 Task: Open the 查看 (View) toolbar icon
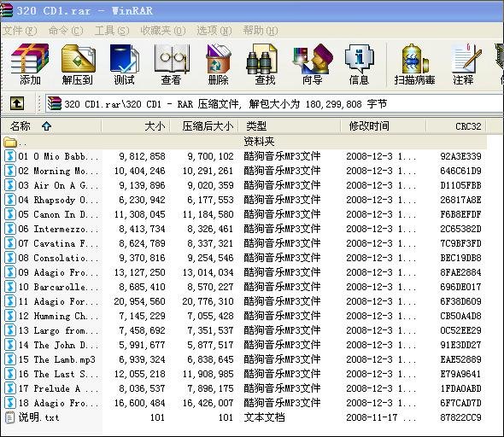171,64
